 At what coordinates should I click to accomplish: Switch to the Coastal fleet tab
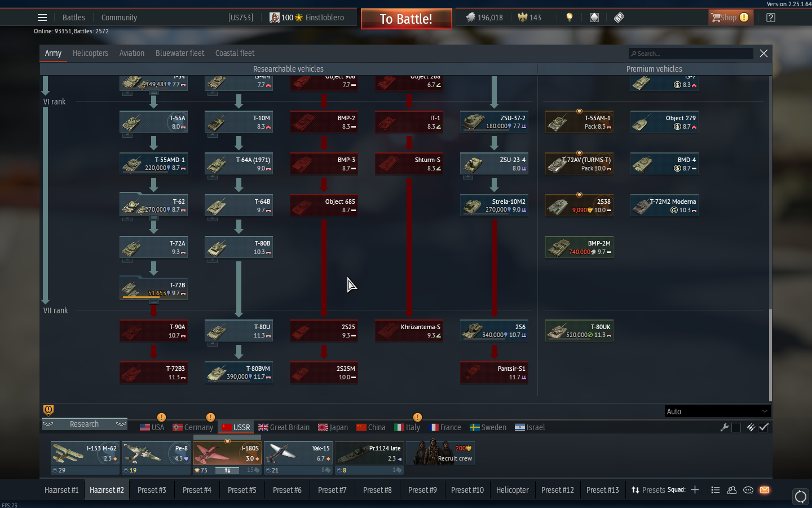235,53
